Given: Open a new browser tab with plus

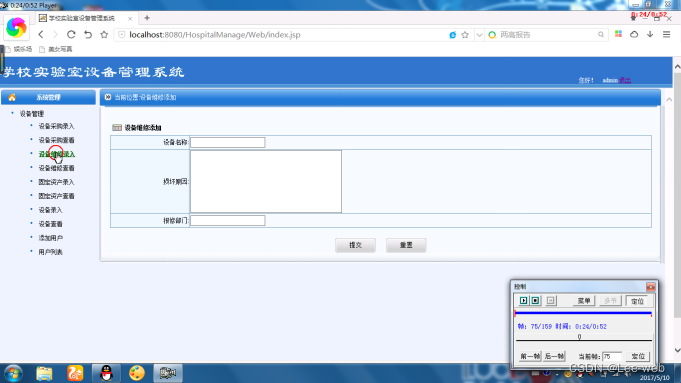Looking at the screenshot, I should 147,18.
